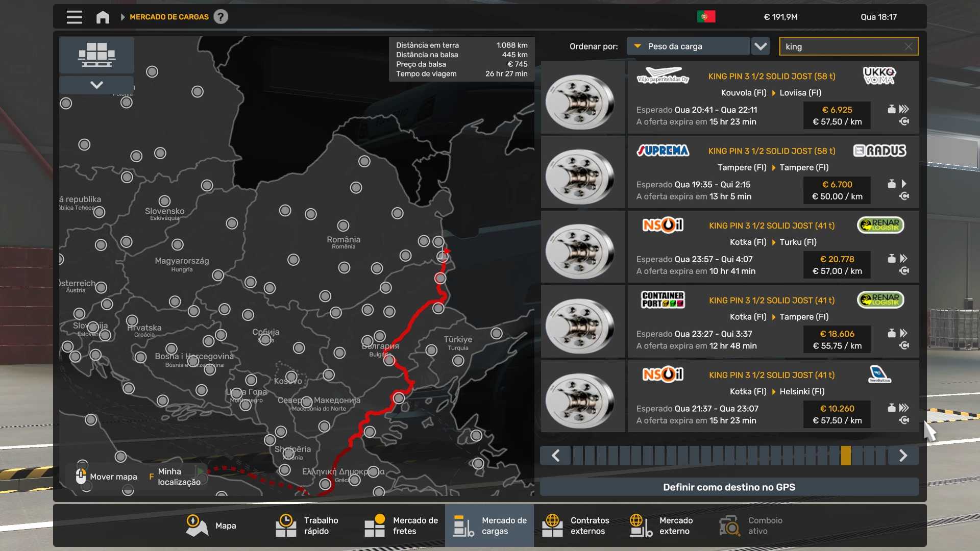Go to the home screen icon
Screen dimensions: 980x551
tap(103, 17)
